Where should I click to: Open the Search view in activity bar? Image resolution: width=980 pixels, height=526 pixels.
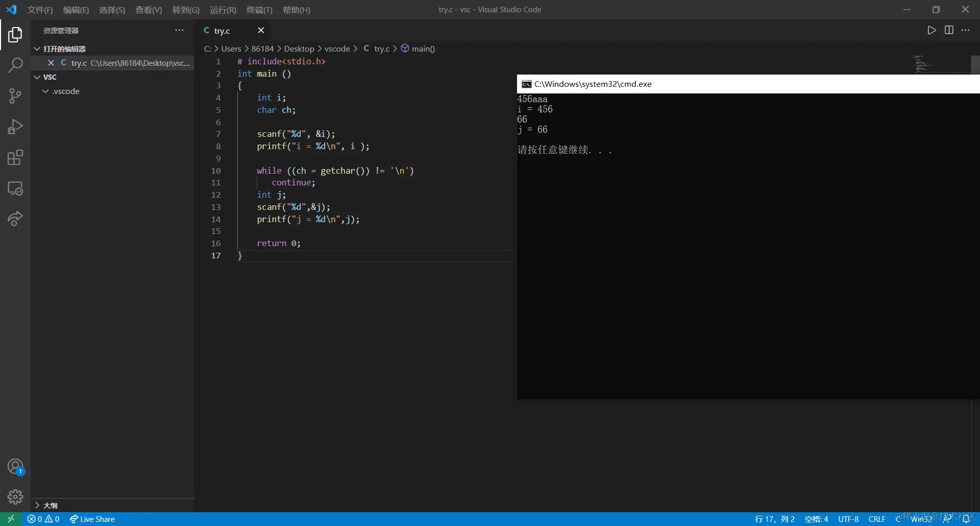coord(15,65)
